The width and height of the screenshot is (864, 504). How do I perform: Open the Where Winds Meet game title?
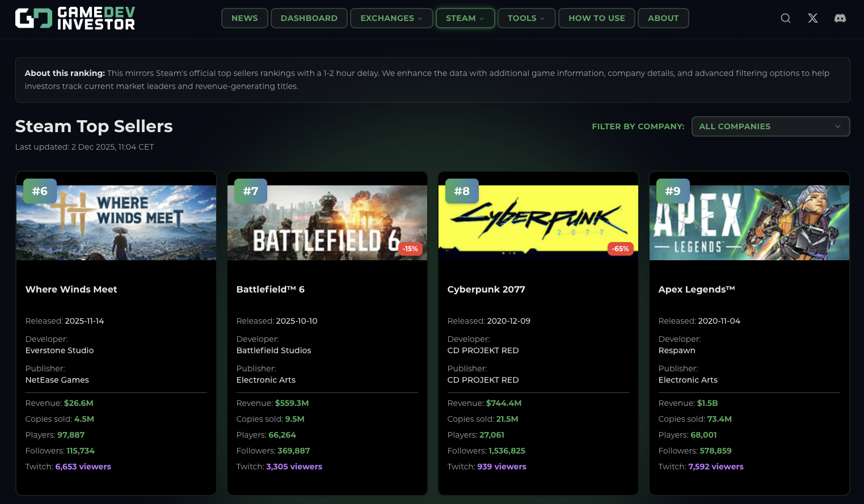click(71, 289)
